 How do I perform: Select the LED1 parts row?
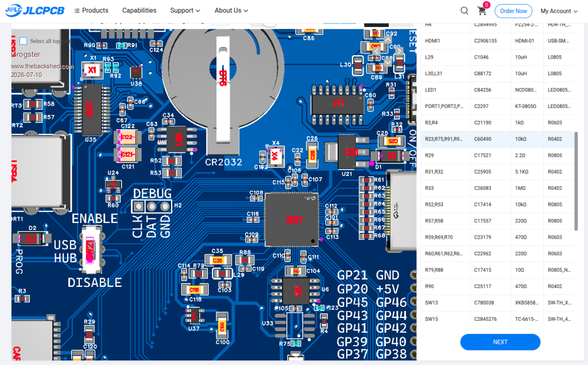click(498, 90)
